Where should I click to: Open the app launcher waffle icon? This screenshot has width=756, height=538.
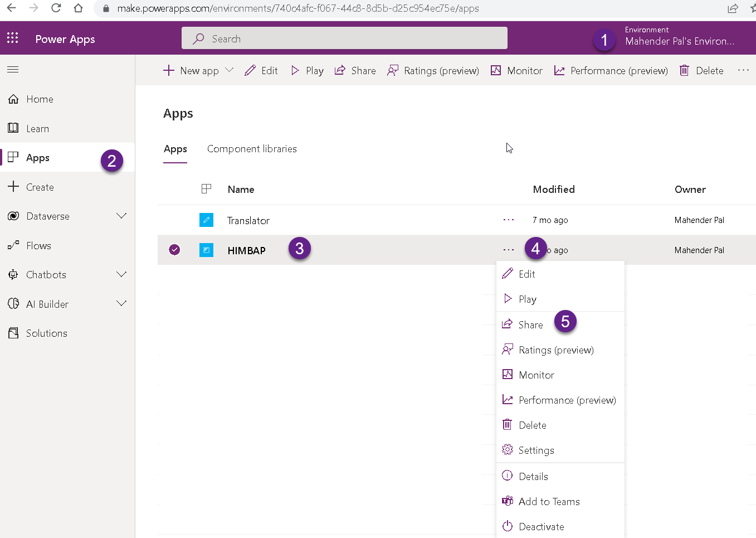tap(13, 38)
